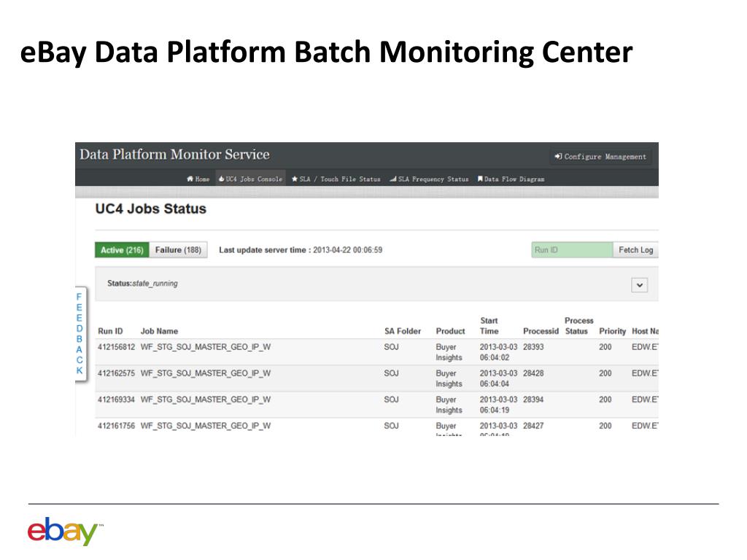Switch to the Failure (188) jobs view

point(178,250)
